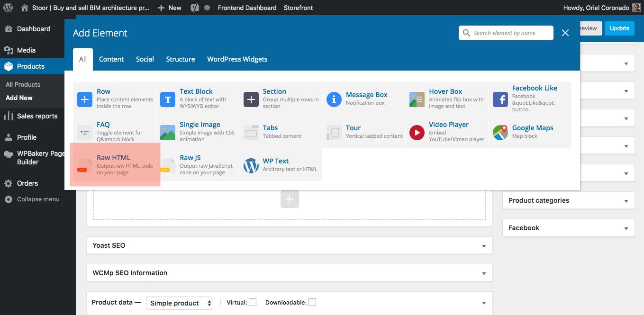
Task: Click the Video Player play icon
Action: tap(417, 133)
